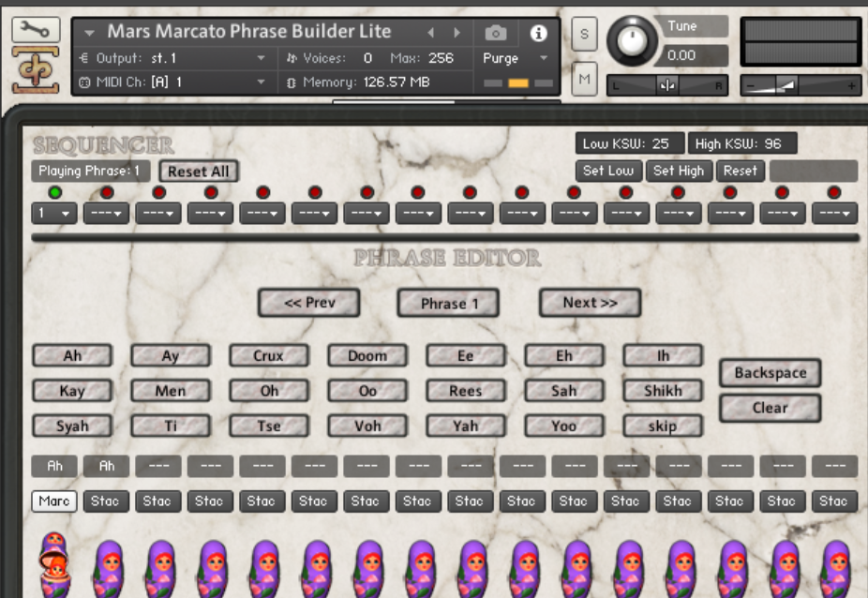This screenshot has width=868, height=598.
Task: Delete last syllable with Backspace
Action: pyautogui.click(x=770, y=373)
